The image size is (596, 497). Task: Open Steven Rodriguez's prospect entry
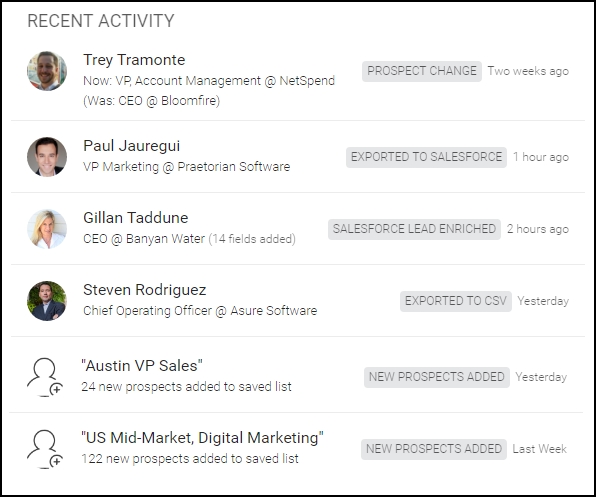coord(144,290)
